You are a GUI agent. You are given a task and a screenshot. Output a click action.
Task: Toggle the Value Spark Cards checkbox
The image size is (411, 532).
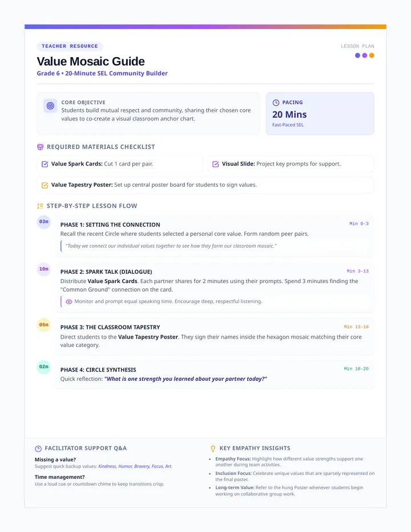pos(45,164)
